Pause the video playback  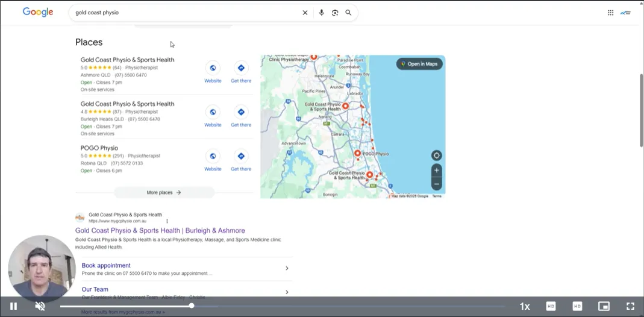13,306
